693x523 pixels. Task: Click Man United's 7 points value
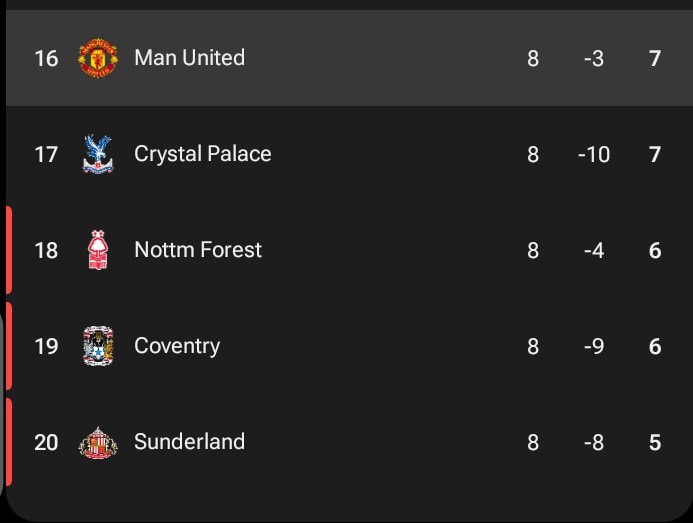655,58
